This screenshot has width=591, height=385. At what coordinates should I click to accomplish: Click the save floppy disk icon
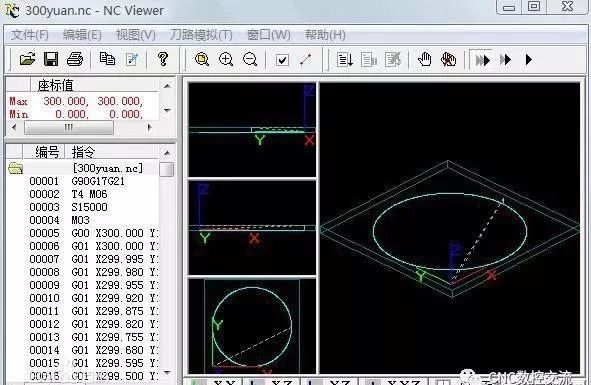(x=51, y=59)
